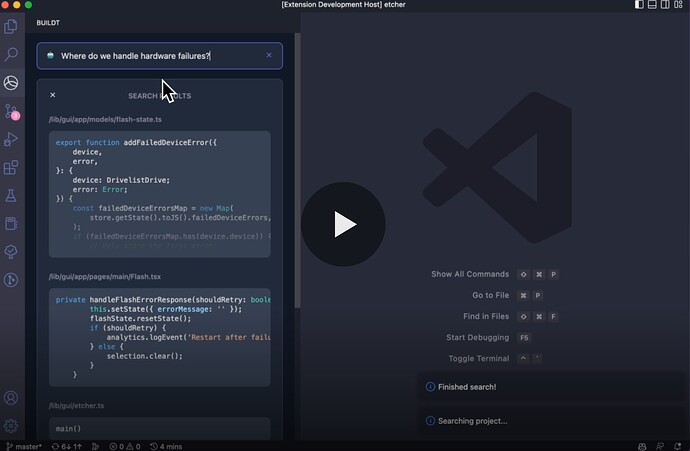Click the Go to File shortcut hint
This screenshot has width=690, height=451.
click(x=507, y=295)
